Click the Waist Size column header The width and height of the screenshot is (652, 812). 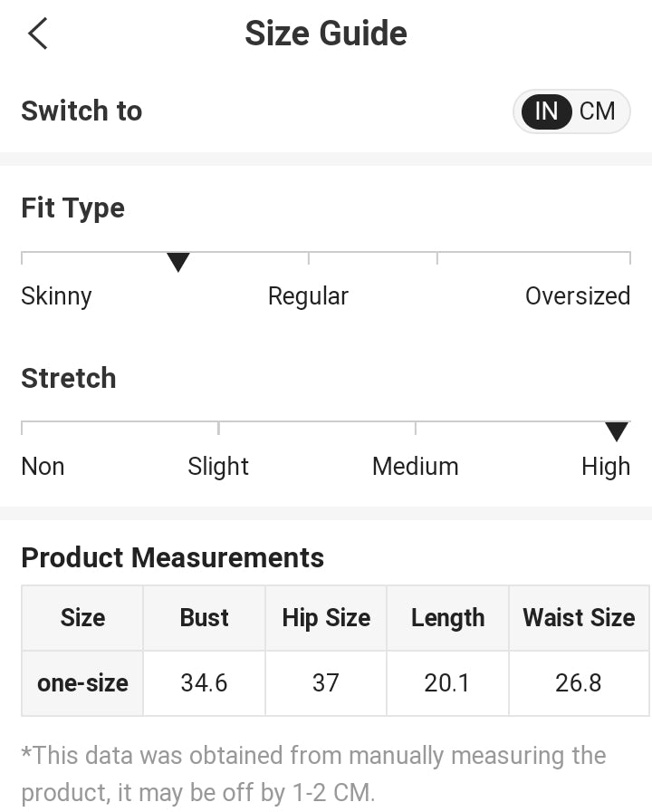[579, 618]
